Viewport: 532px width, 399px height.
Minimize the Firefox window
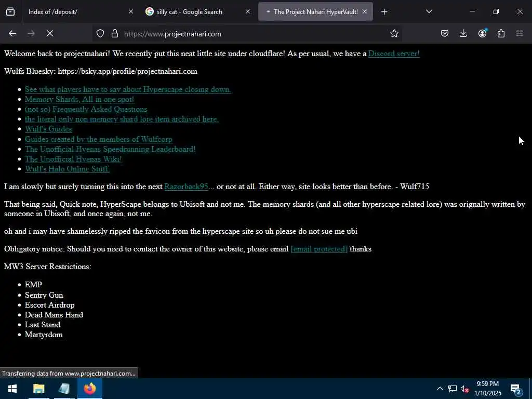click(472, 11)
